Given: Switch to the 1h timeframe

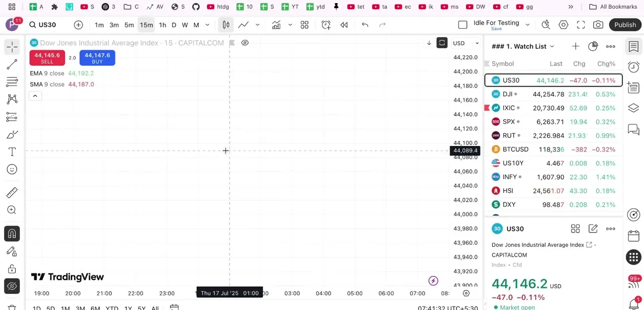Looking at the screenshot, I should coord(163,25).
